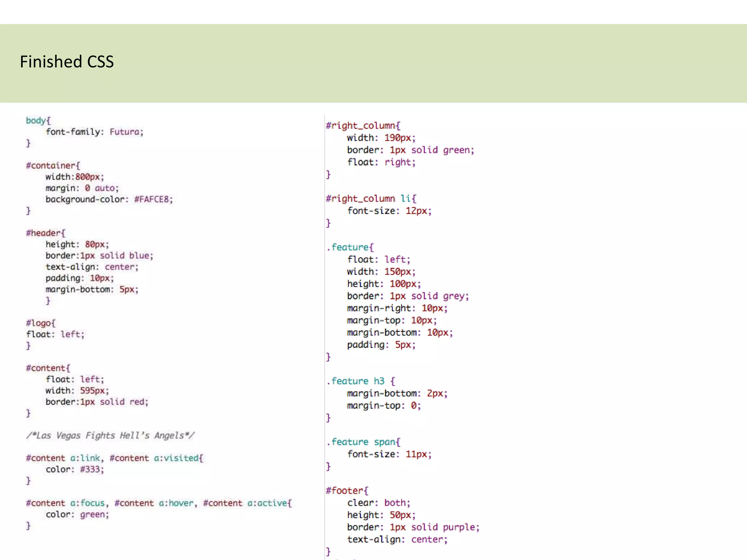Click the '.feature h3 {' selector
747x560 pixels.
pos(361,381)
